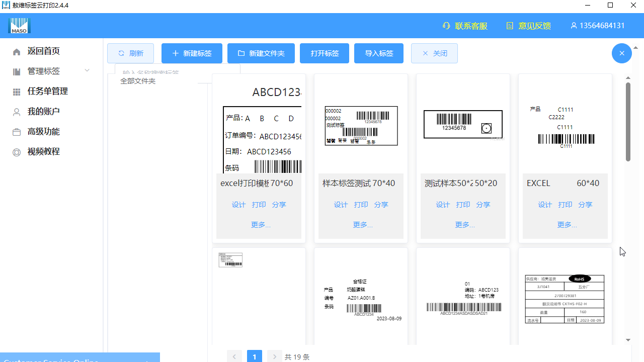Click 打印 link for 测试样本50*20 label

(463, 205)
